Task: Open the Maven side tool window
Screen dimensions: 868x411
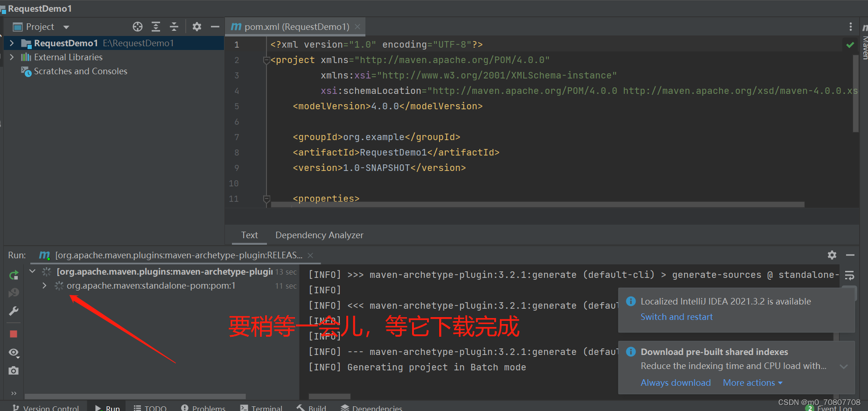Action: click(x=864, y=42)
